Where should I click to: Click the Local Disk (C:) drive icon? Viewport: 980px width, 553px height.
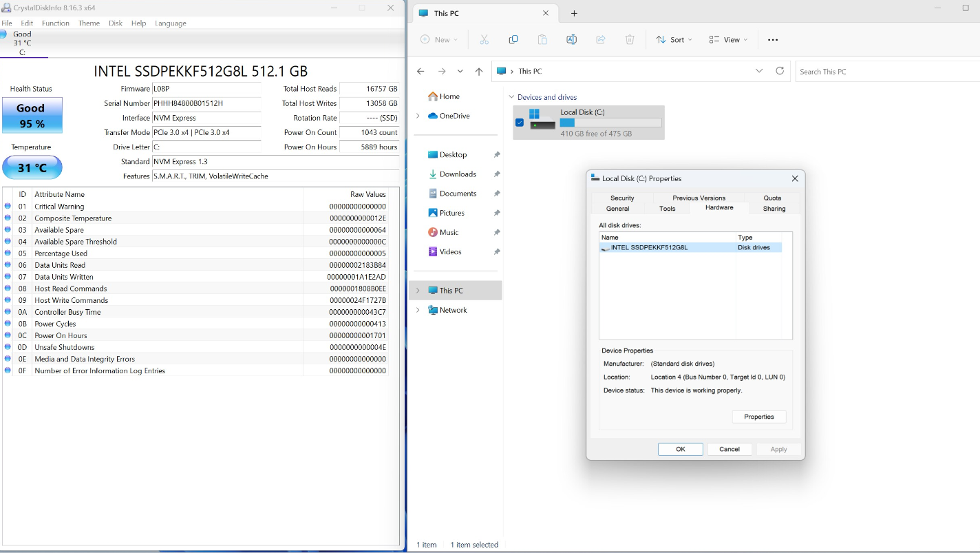point(542,118)
